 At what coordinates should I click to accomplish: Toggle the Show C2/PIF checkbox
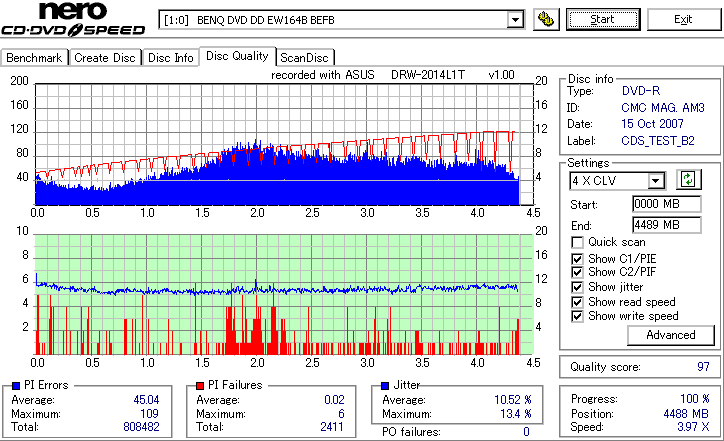577,272
